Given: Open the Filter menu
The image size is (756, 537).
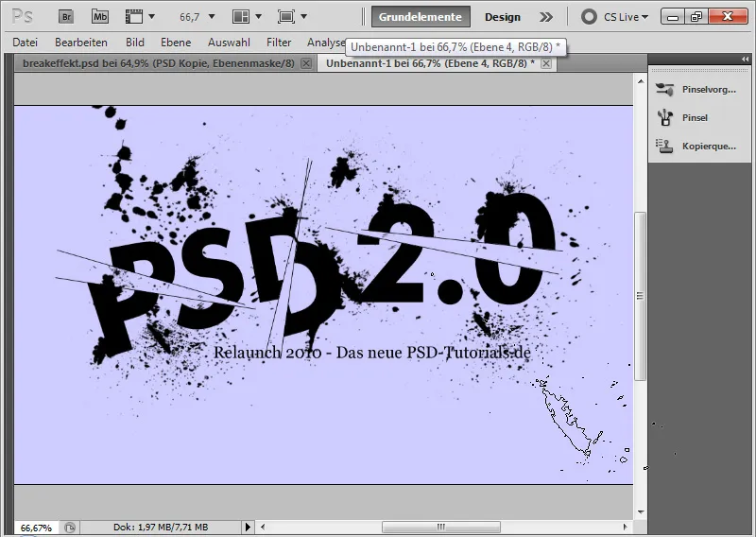Looking at the screenshot, I should coord(279,43).
